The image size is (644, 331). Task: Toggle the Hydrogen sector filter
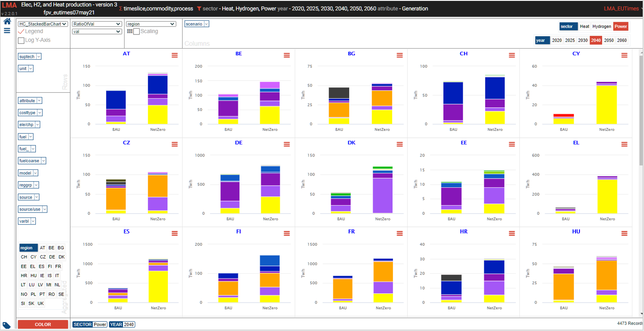pyautogui.click(x=602, y=27)
